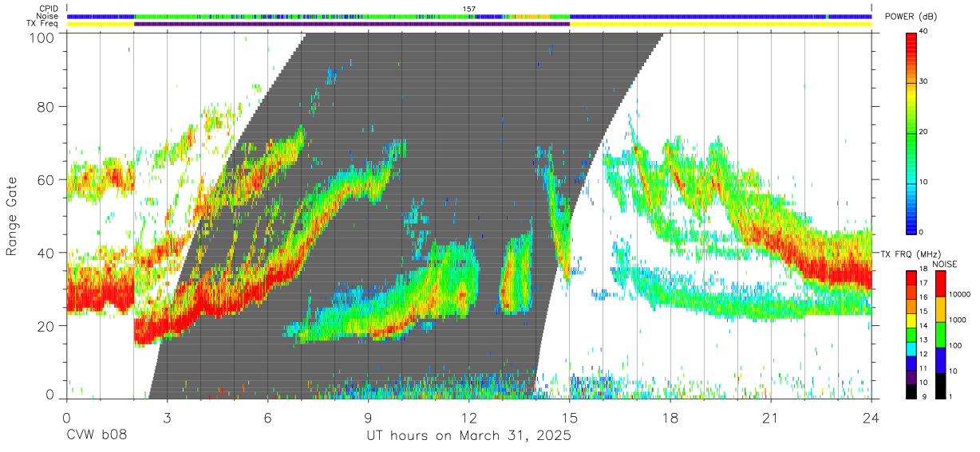Click the 14 label on the TX FRQ scale
The image size is (980, 452).
point(923,326)
